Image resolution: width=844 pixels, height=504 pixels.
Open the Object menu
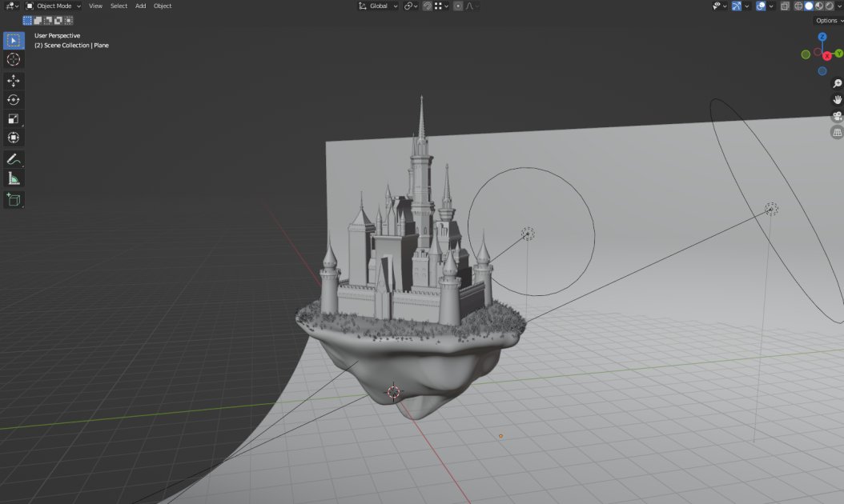[163, 6]
